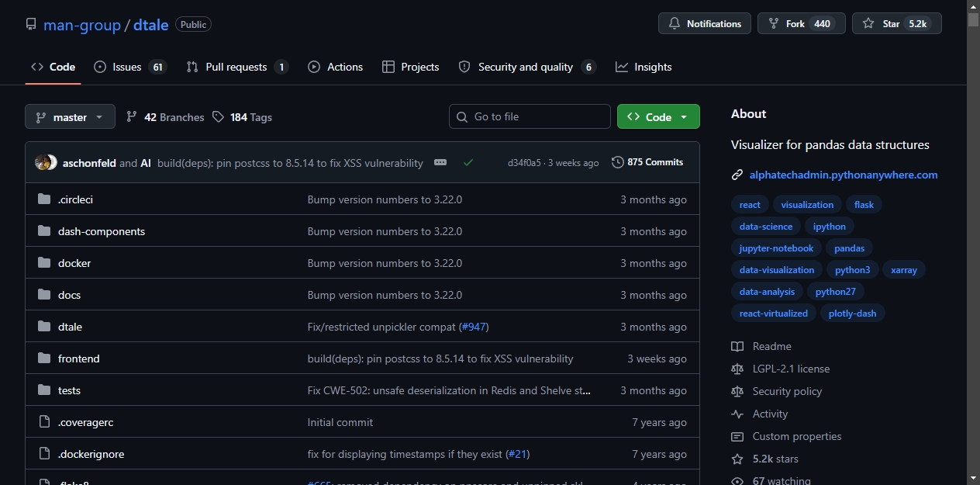This screenshot has width=980, height=485.
Task: Open the alphatechadmin.pythonanywhere.com website link
Action: point(844,175)
